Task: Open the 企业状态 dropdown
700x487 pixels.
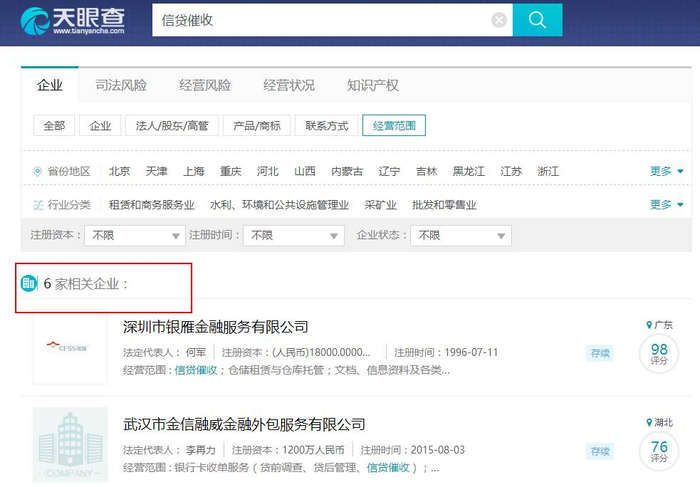Action: pyautogui.click(x=461, y=235)
